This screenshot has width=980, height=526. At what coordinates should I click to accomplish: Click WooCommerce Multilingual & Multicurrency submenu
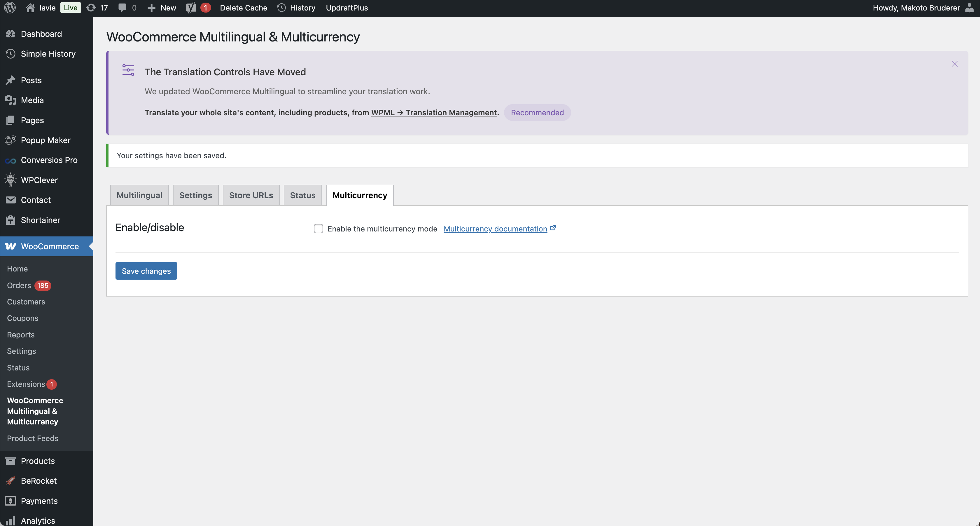pyautogui.click(x=35, y=411)
